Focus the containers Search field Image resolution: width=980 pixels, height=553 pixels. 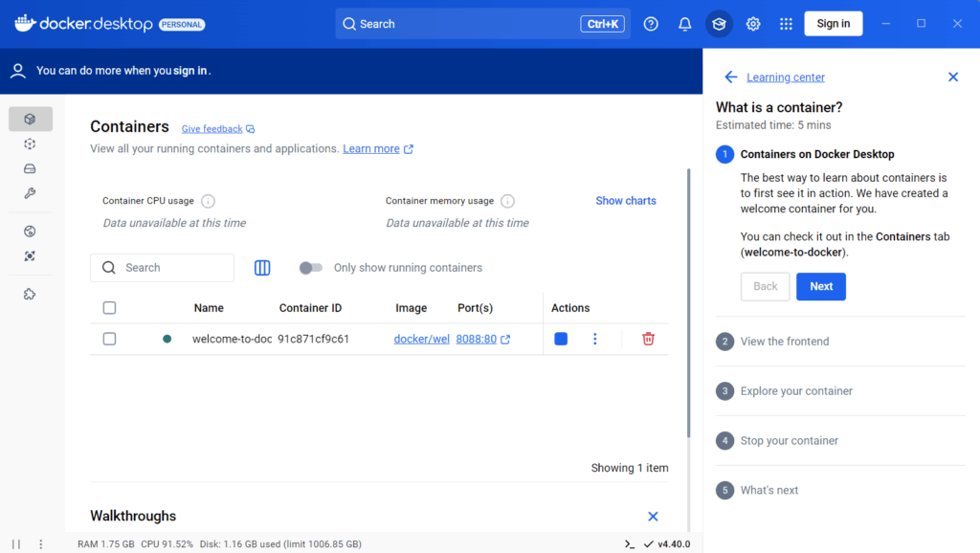click(x=163, y=268)
